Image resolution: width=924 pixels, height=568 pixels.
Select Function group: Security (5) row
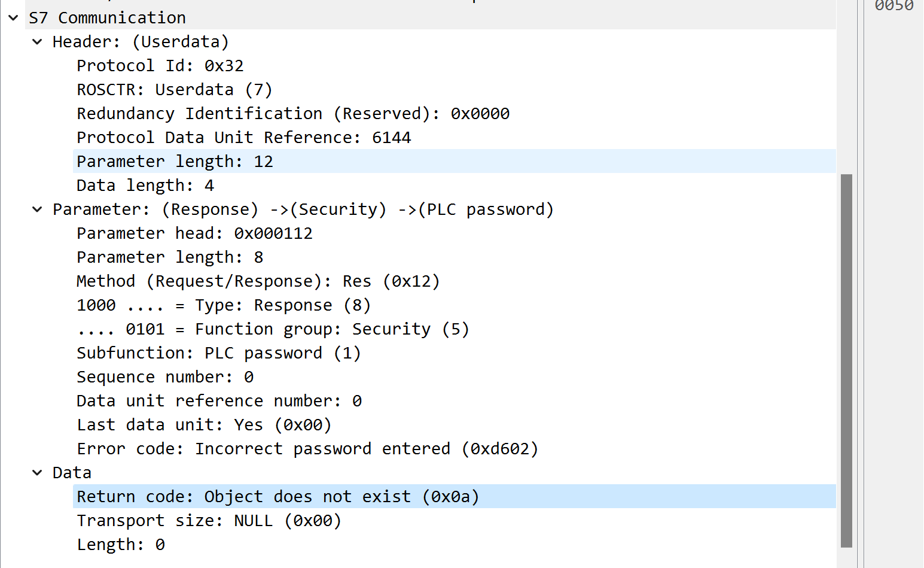click(273, 329)
